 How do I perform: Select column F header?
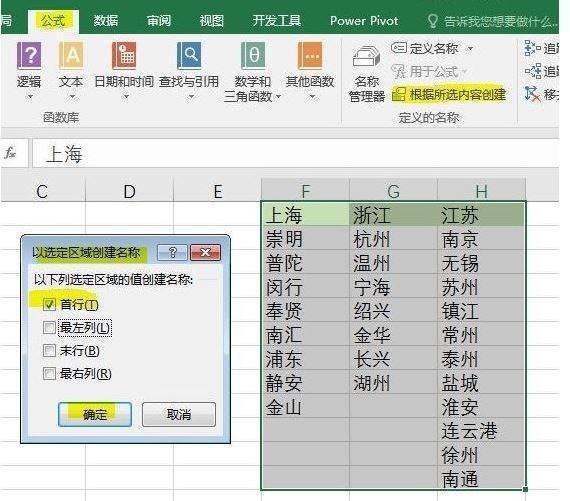tap(305, 191)
